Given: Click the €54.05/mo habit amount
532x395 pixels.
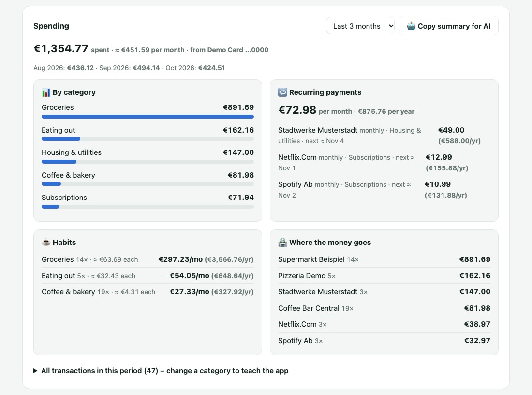Looking at the screenshot, I should (189, 276).
